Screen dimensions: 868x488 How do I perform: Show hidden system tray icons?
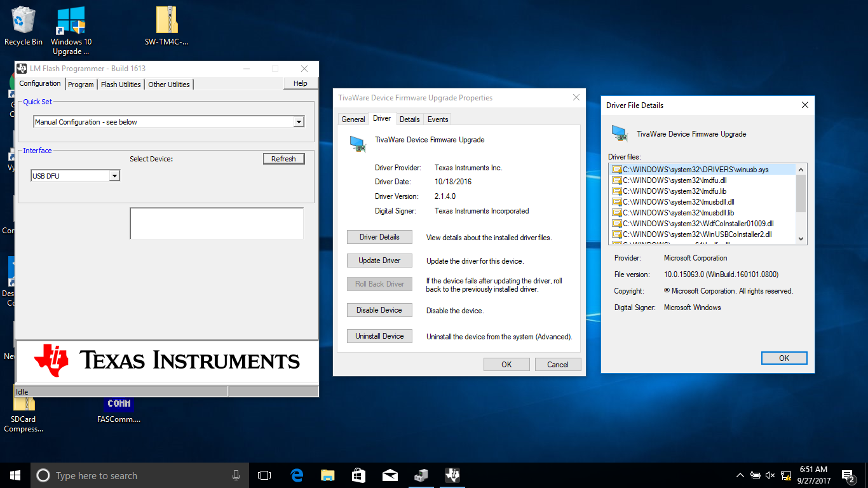[740, 475]
